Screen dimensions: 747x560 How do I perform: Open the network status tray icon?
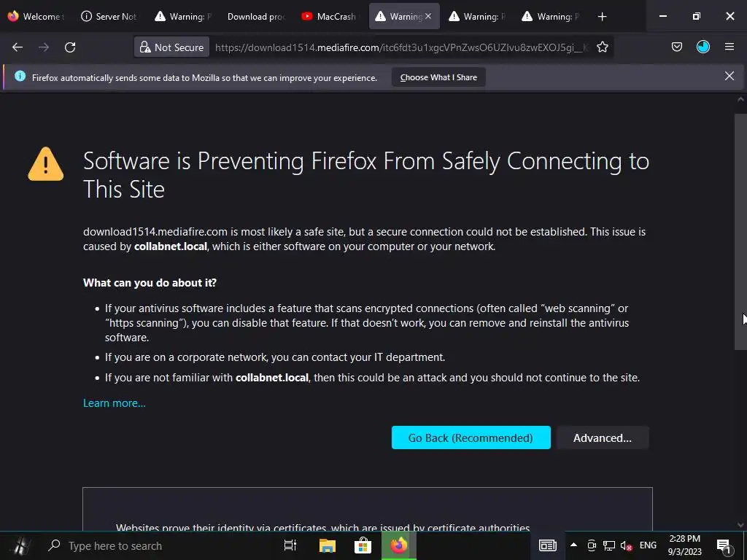pyautogui.click(x=609, y=545)
